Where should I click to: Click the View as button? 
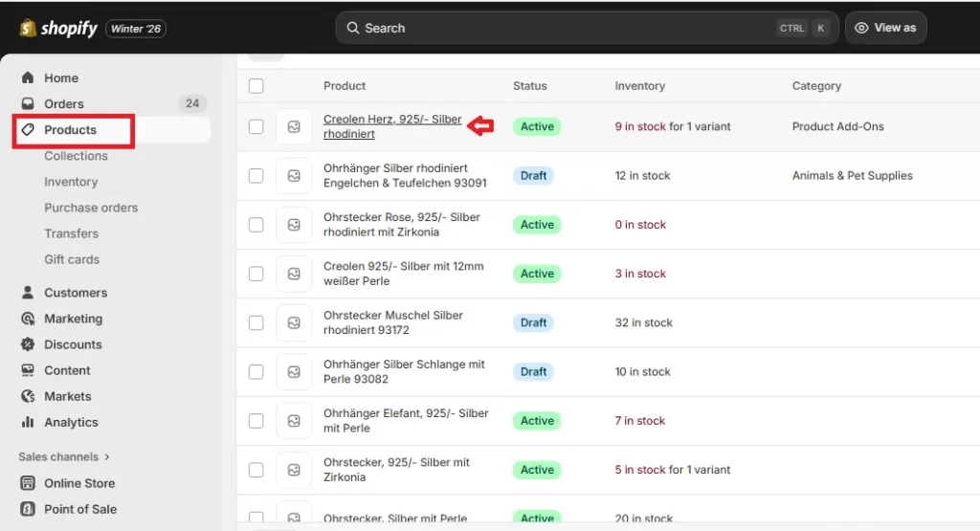click(x=885, y=28)
